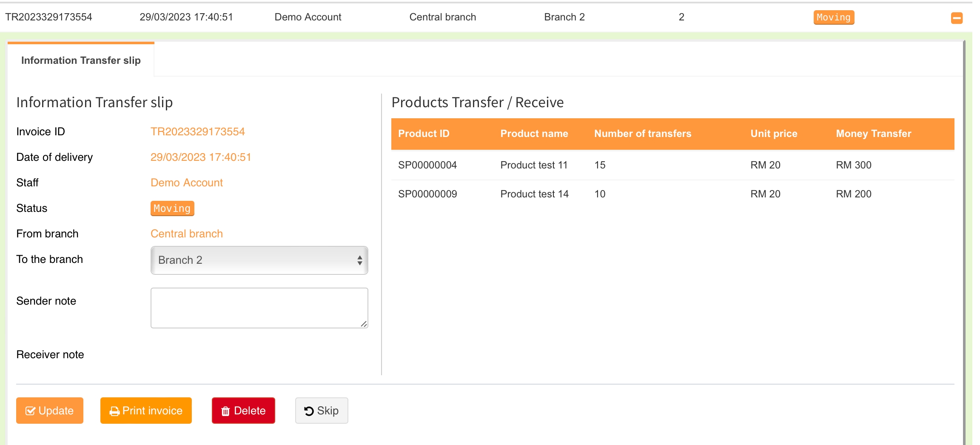Click the Product ID column header

(x=424, y=134)
